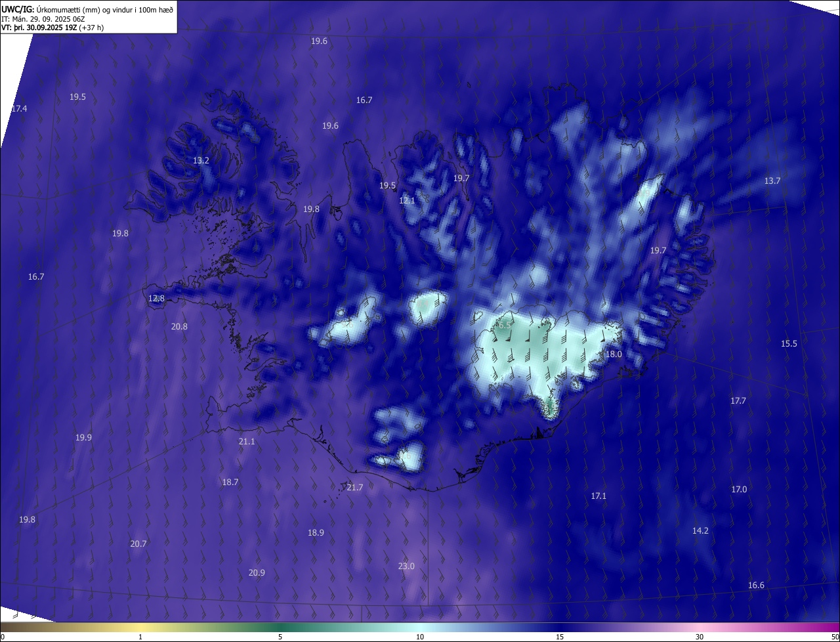The image size is (840, 642).
Task: Click the 14.2 value label
Action: (700, 531)
